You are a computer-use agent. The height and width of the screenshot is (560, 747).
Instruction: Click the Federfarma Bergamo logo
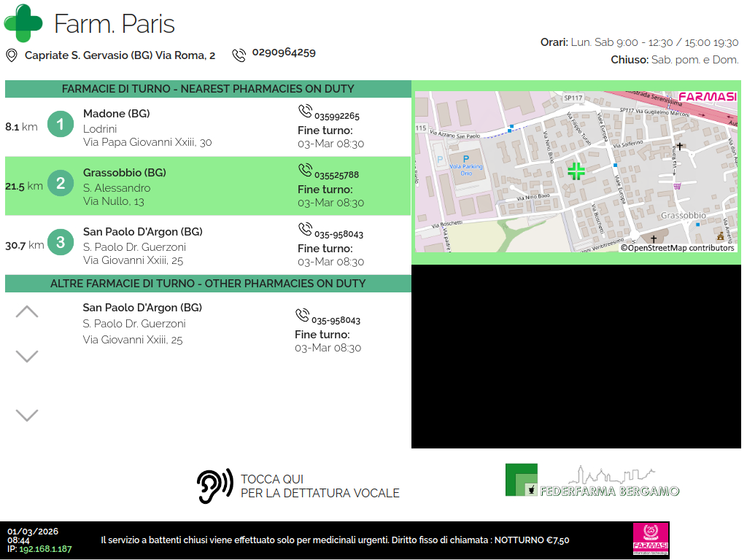(x=592, y=481)
